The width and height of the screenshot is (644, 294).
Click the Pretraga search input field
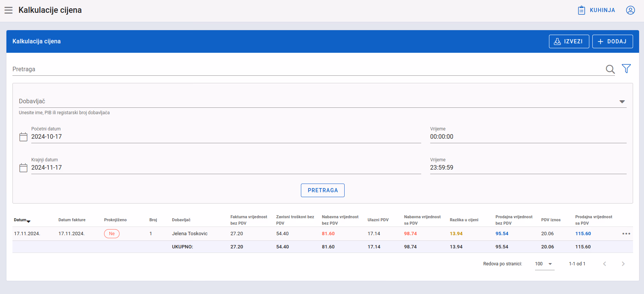[x=307, y=69]
